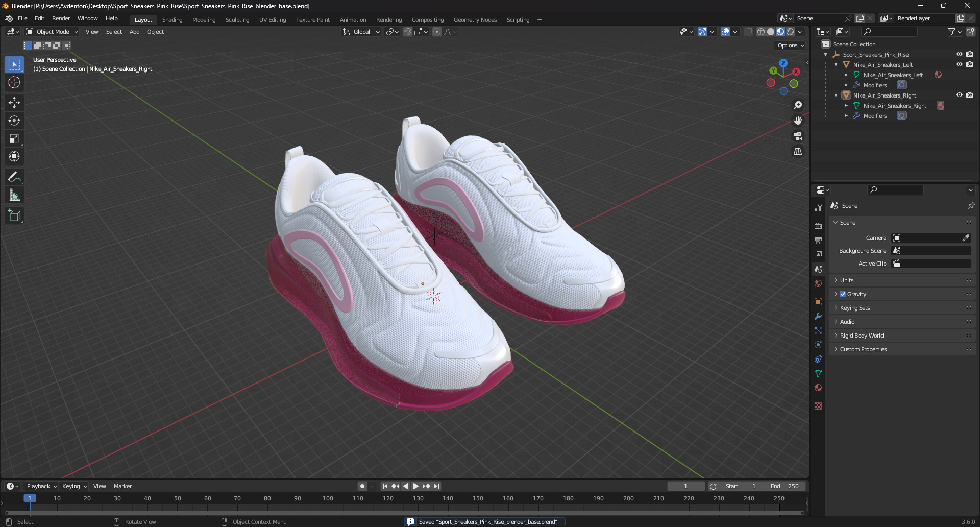Select the Add Cube tool
This screenshot has height=527, width=980.
[14, 215]
